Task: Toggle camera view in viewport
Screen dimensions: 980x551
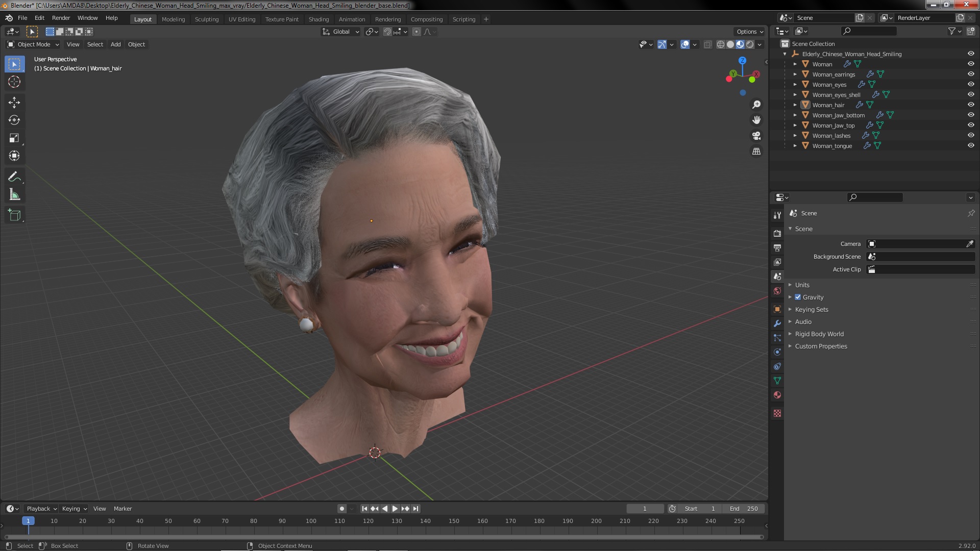Action: pyautogui.click(x=756, y=136)
